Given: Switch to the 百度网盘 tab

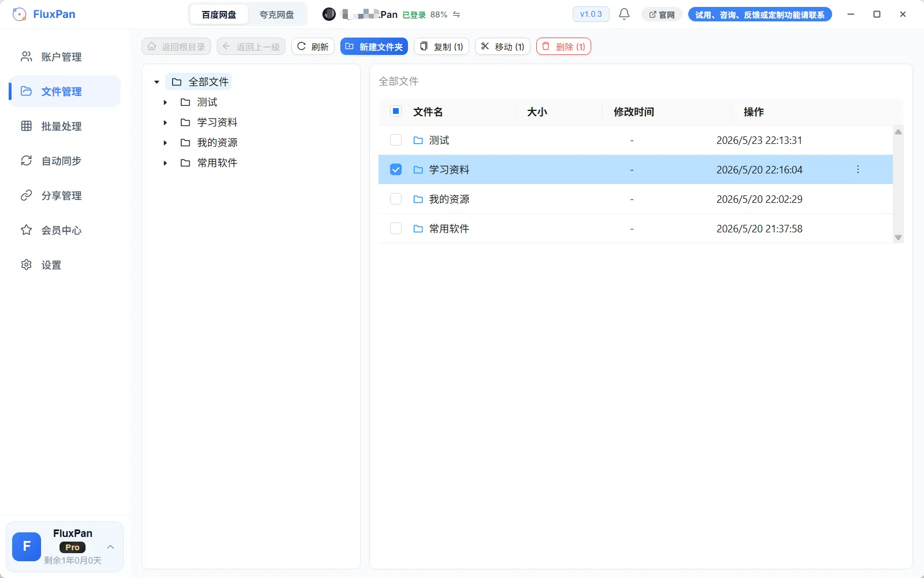Looking at the screenshot, I should click(219, 14).
